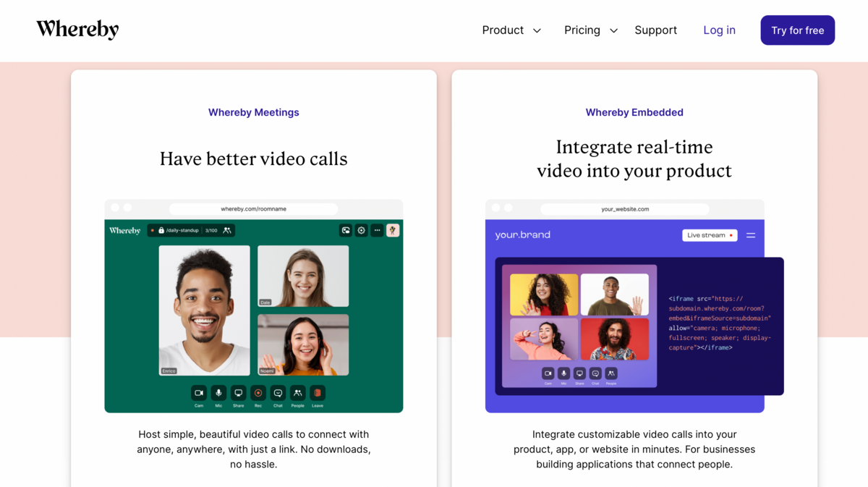Viewport: 868px width, 487px height.
Task: Click the Live stream badge
Action: coord(710,235)
